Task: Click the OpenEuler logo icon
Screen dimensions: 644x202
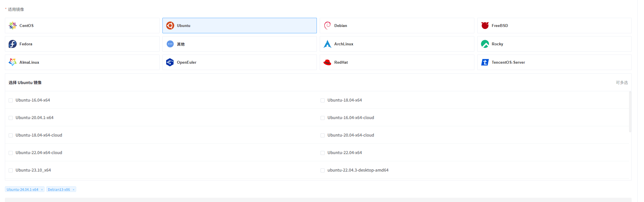Action: (170, 62)
